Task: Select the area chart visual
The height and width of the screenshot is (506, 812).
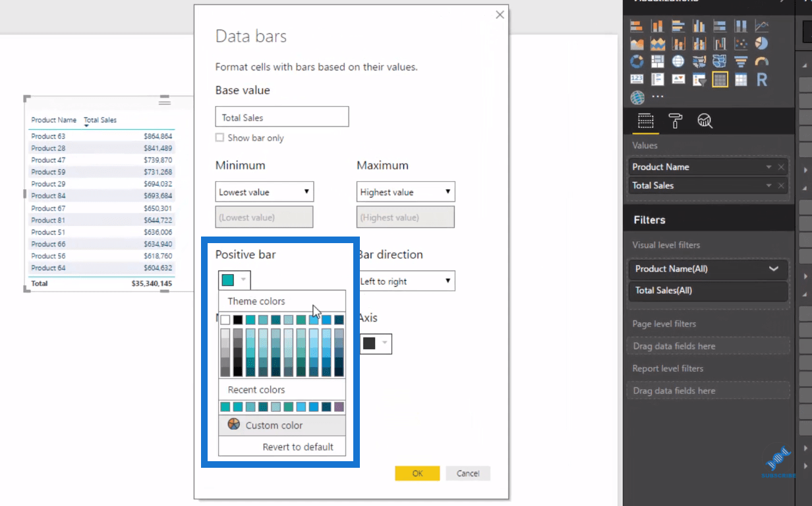Action: coord(637,44)
